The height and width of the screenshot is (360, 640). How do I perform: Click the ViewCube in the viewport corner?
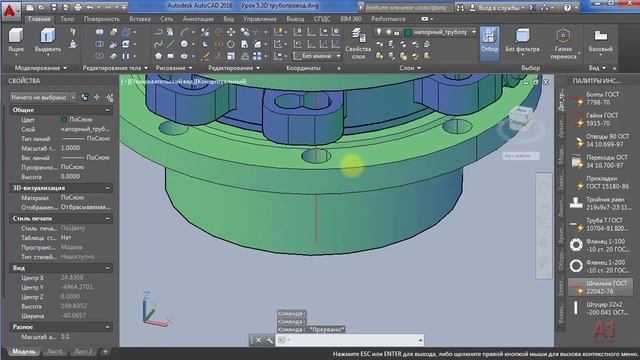pos(521,118)
